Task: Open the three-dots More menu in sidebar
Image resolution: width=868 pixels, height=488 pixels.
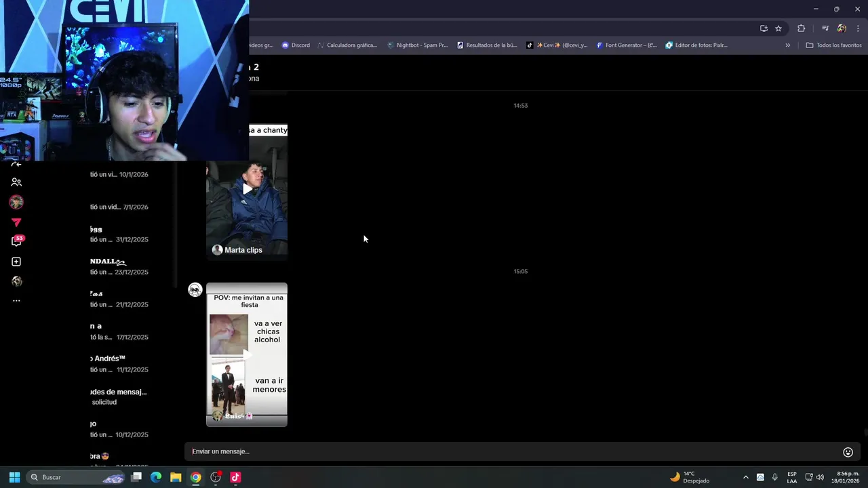Action: pyautogui.click(x=16, y=301)
